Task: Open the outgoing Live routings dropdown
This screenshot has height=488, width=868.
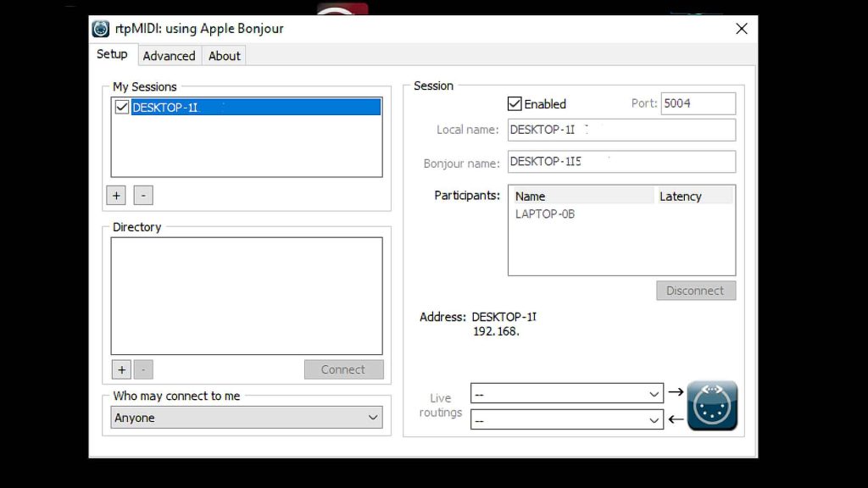Action: click(567, 393)
